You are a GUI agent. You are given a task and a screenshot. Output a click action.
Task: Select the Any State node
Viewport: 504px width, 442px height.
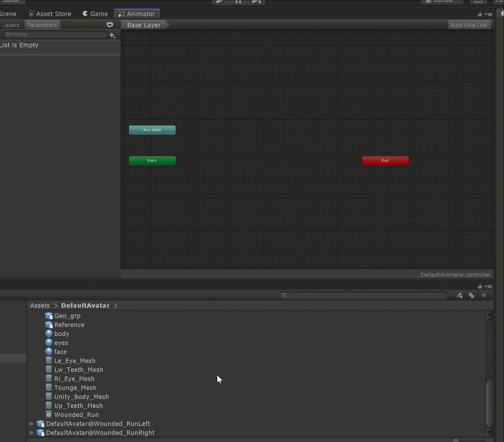click(152, 130)
